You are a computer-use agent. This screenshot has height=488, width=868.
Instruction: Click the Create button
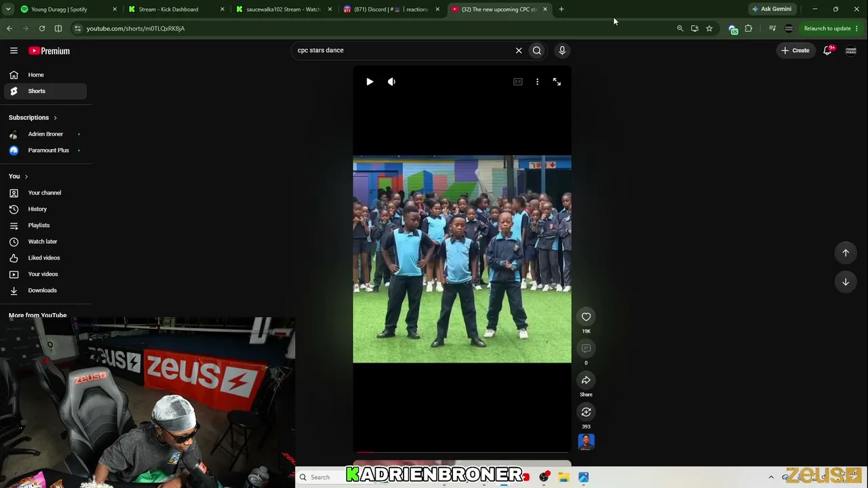click(795, 50)
